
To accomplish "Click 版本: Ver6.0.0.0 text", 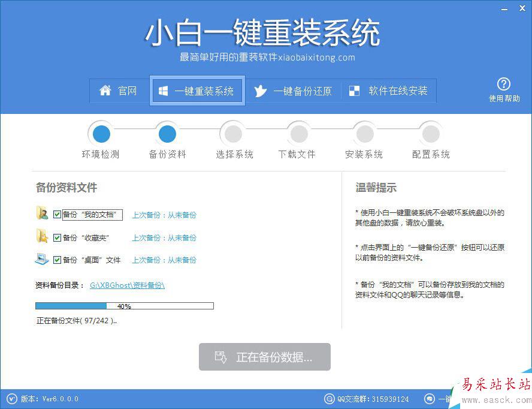I will coord(50,399).
